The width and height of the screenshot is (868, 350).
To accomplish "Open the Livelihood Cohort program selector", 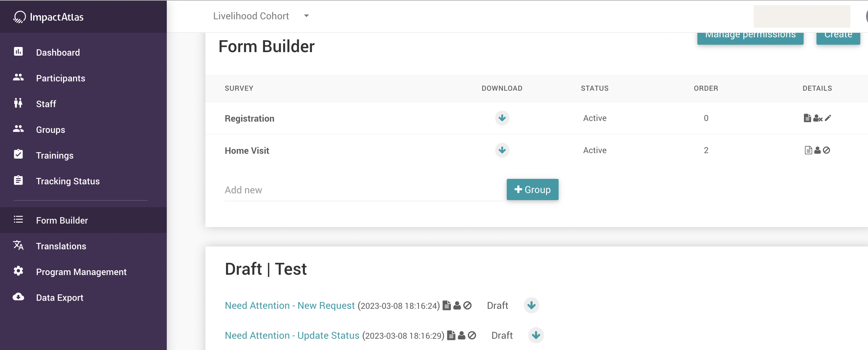I will coord(251,16).
